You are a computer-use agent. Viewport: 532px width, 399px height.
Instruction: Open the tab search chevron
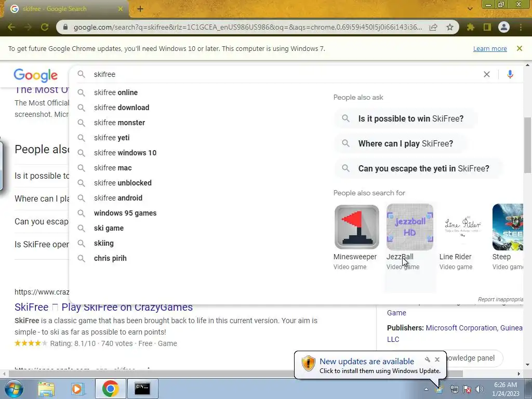point(470,9)
